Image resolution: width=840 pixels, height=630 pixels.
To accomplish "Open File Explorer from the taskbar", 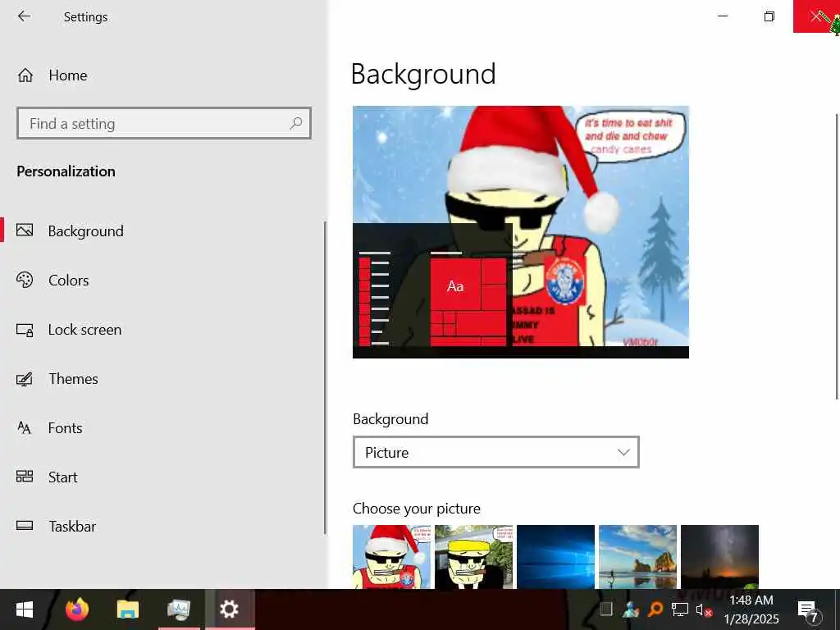I will 127,609.
